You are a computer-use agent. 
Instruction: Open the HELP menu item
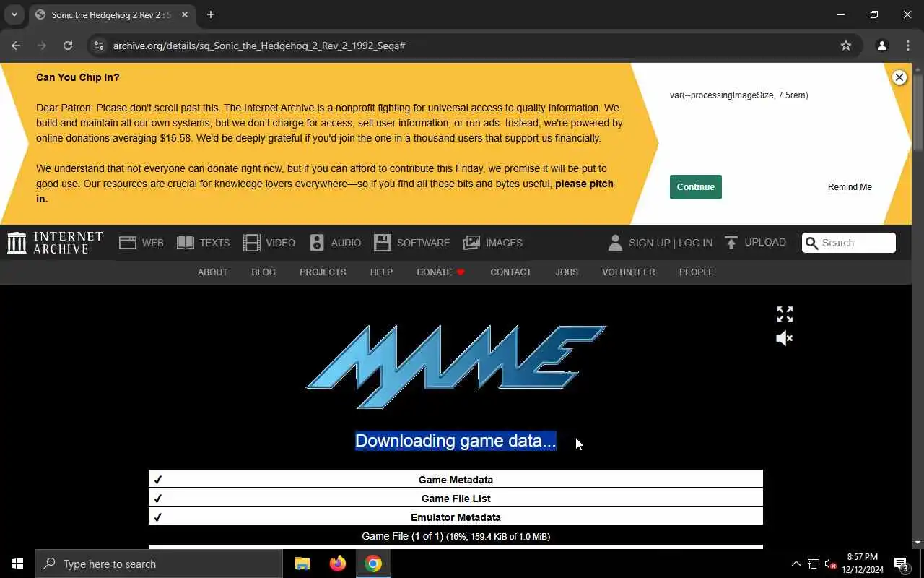[x=381, y=272]
